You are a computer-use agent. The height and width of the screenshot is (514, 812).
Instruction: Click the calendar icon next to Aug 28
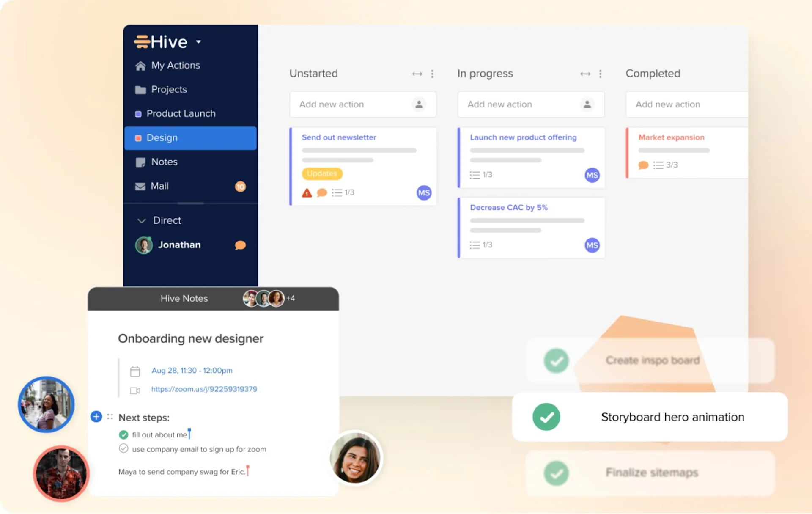click(x=135, y=371)
